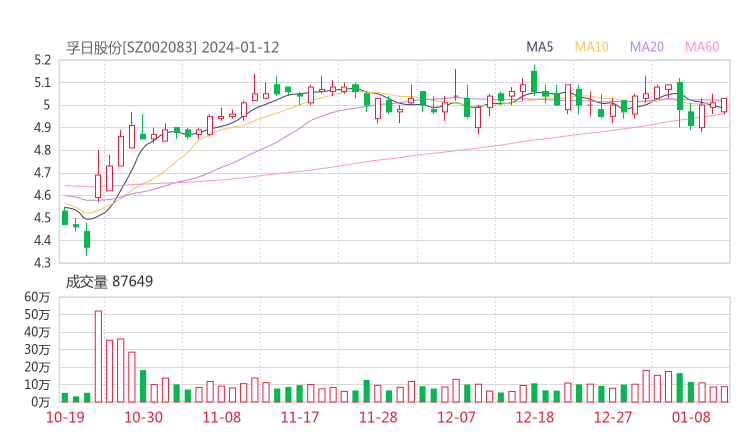
Task: Click the MA20 legend label
Action: pyautogui.click(x=647, y=47)
